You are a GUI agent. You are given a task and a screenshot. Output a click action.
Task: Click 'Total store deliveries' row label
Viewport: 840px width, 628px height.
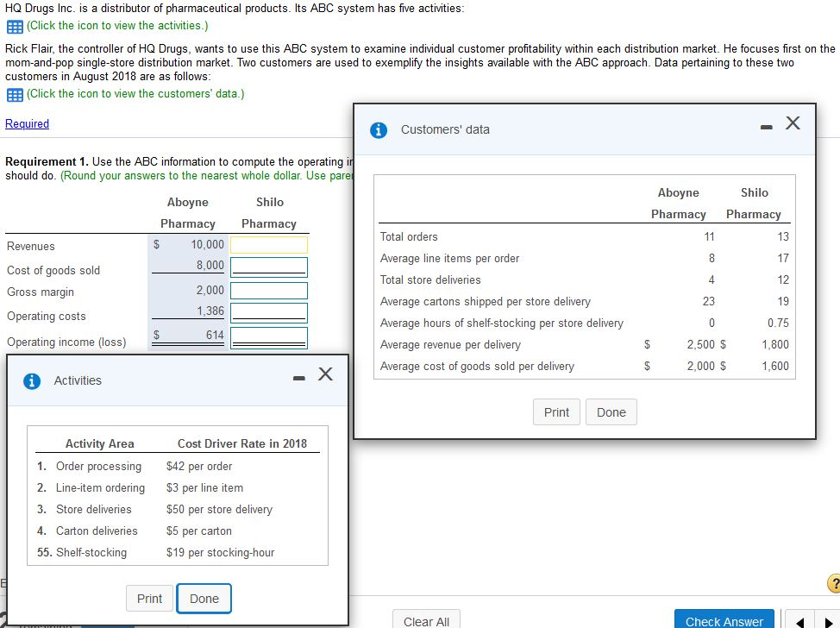point(430,280)
